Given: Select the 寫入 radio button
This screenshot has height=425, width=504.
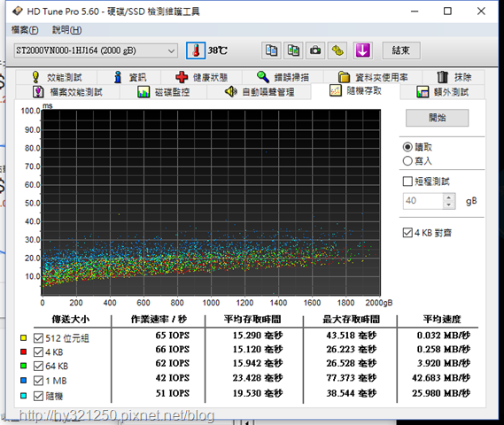Looking at the screenshot, I should pyautogui.click(x=407, y=160).
